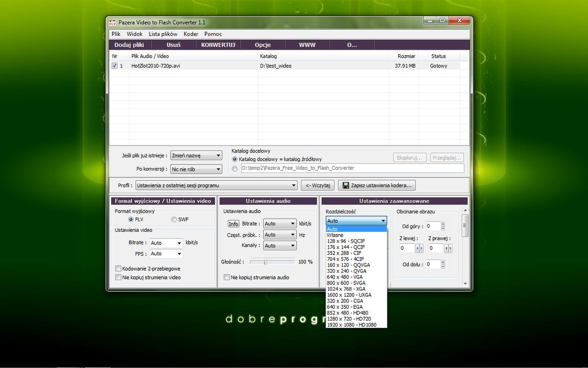Open the Widok menu
This screenshot has width=588, height=368.
135,34
